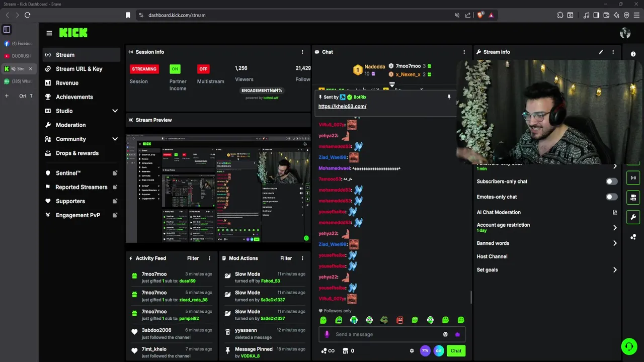The width and height of the screenshot is (644, 362).
Task: Click the wrench icon on right toolbar
Action: [633, 217]
